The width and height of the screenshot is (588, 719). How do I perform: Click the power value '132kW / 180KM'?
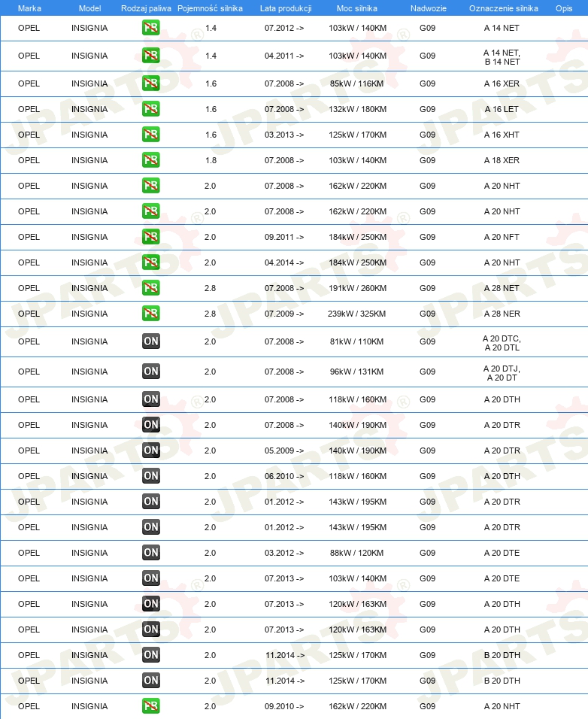point(357,110)
